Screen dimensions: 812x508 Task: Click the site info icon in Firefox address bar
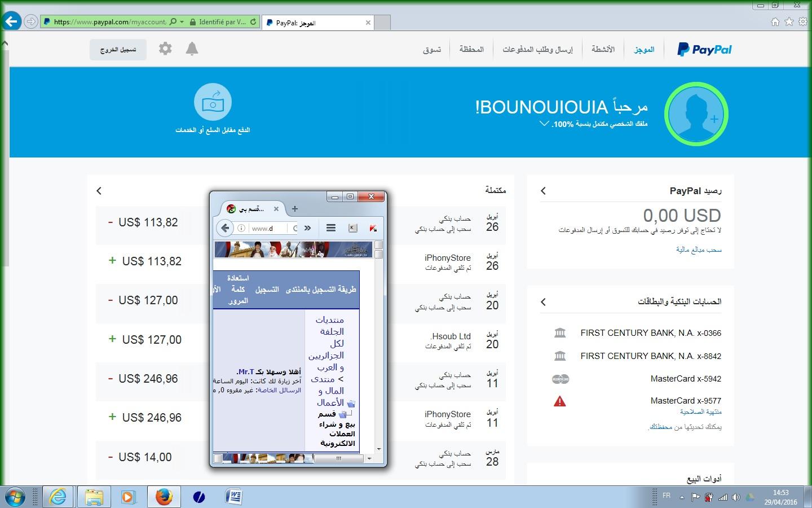point(241,228)
